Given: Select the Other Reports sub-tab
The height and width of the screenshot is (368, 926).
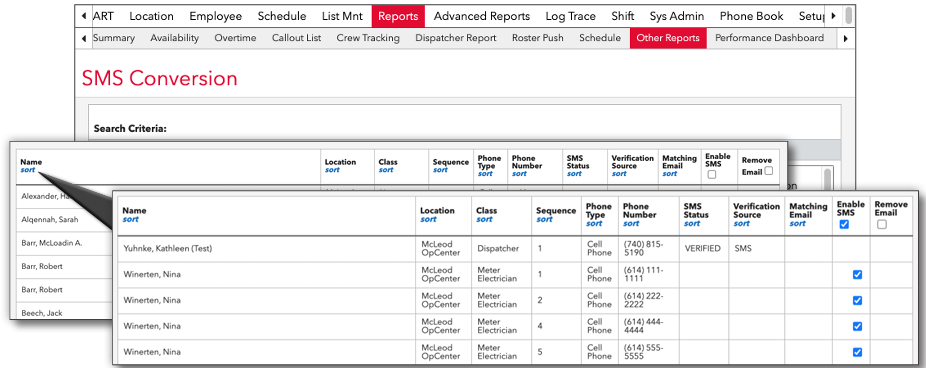Looking at the screenshot, I should [668, 38].
